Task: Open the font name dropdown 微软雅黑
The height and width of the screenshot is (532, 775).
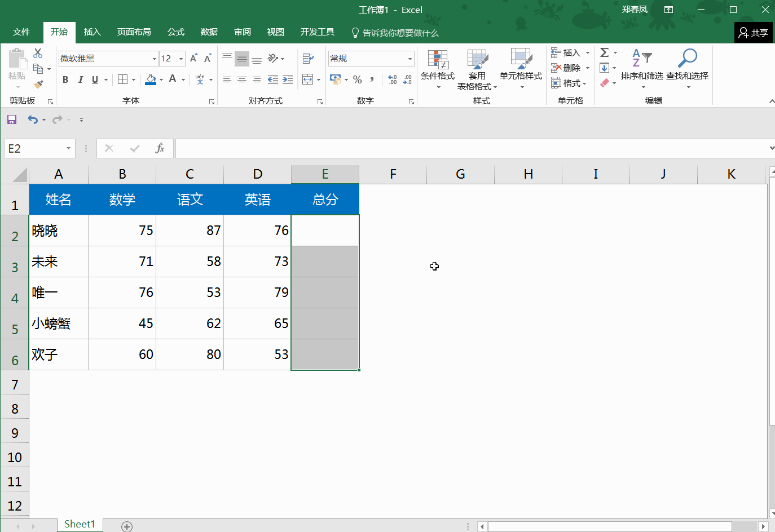Action: click(154, 59)
